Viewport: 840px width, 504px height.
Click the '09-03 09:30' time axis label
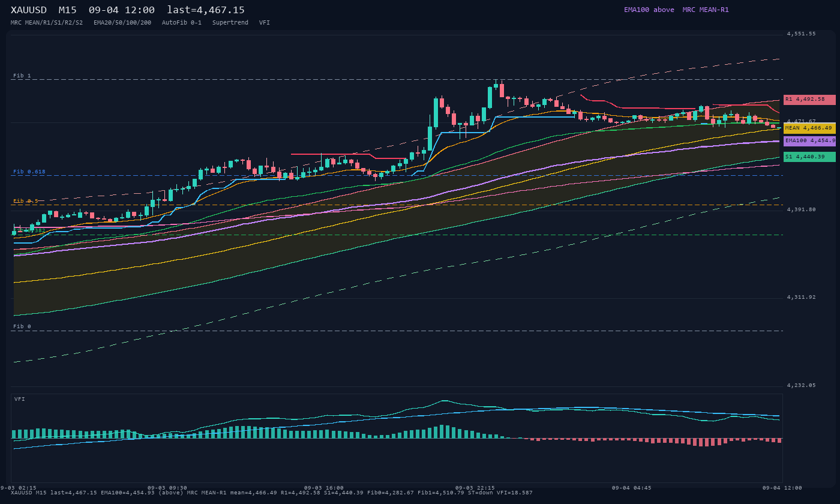(x=167, y=488)
